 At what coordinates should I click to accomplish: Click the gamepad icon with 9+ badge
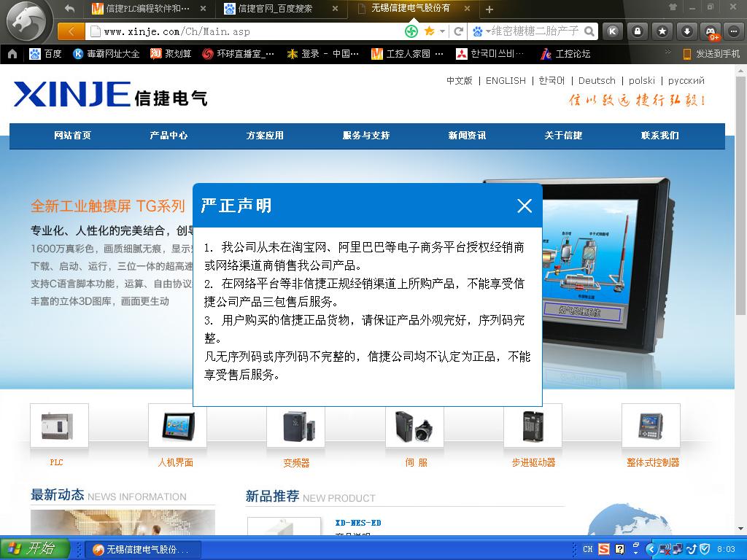coord(710,31)
